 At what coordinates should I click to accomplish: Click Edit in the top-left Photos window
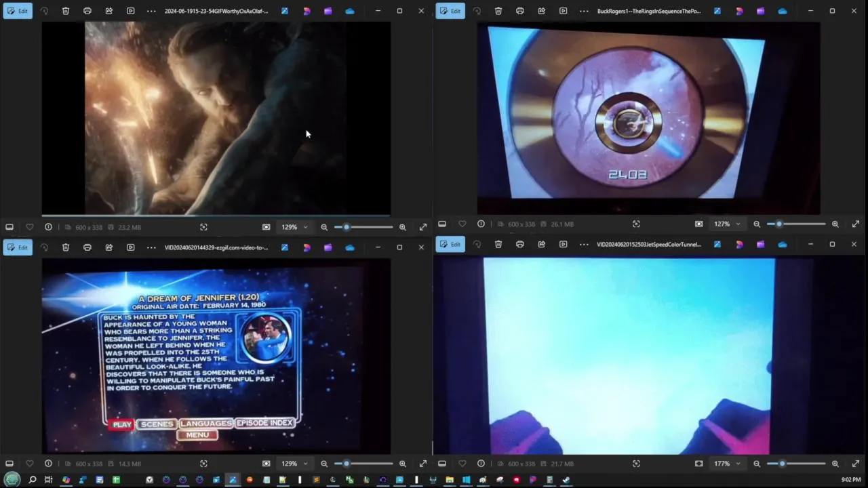[x=17, y=11]
